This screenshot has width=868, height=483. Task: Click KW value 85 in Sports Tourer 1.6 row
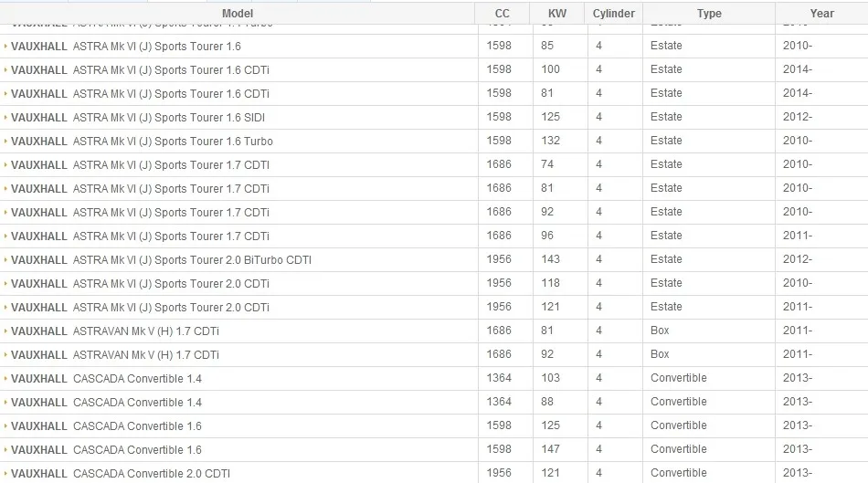pyautogui.click(x=547, y=46)
